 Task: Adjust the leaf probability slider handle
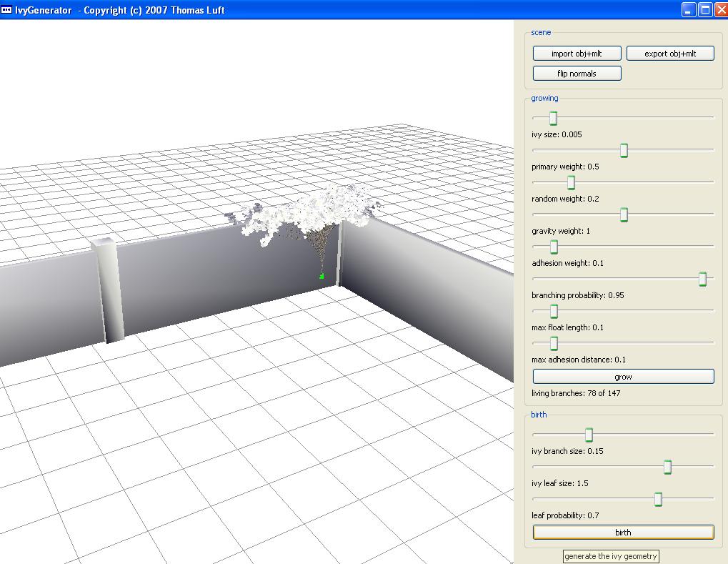point(658,499)
